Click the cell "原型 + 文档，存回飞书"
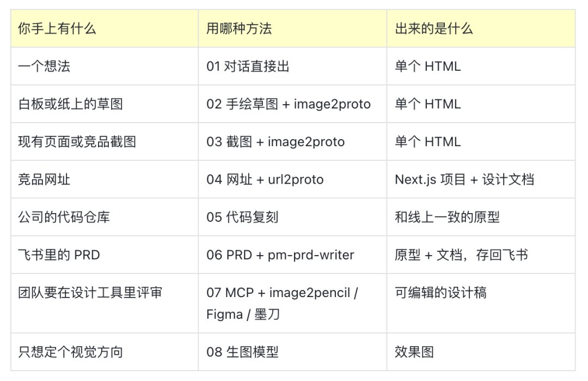 (x=481, y=255)
